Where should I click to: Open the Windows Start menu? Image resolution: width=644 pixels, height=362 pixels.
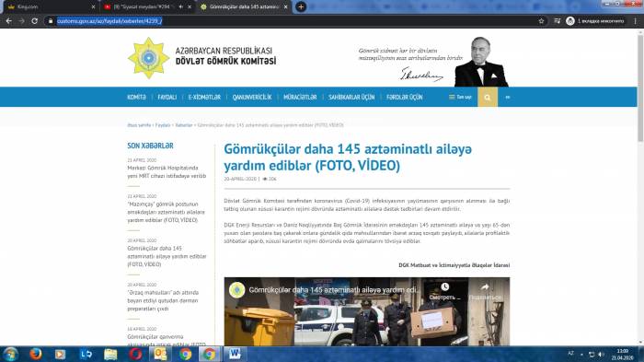pyautogui.click(x=10, y=355)
